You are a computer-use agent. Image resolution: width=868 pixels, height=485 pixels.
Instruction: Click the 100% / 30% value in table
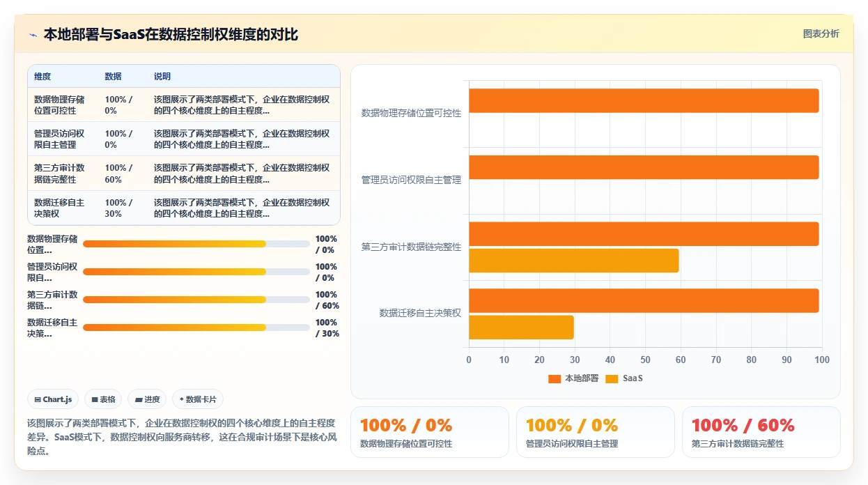[118, 208]
